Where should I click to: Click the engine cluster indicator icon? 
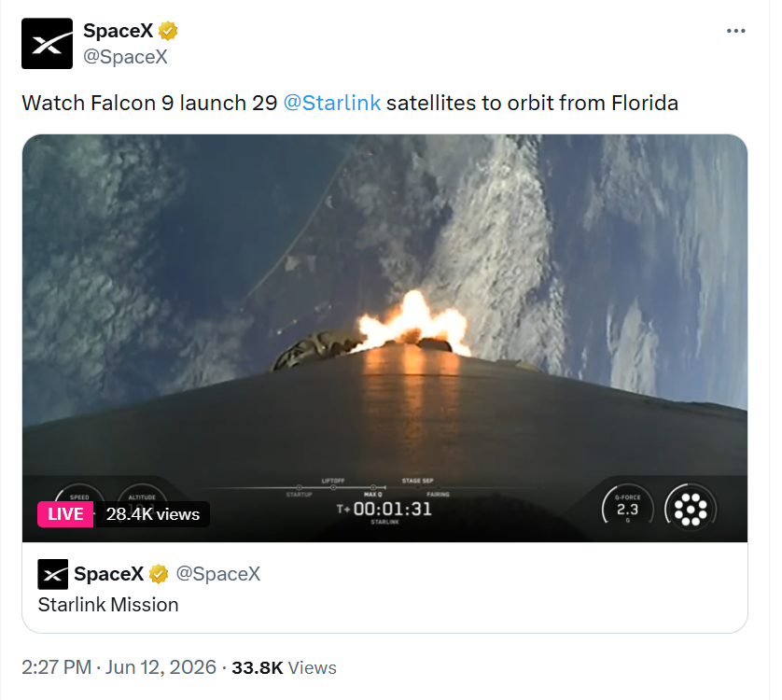tap(691, 510)
